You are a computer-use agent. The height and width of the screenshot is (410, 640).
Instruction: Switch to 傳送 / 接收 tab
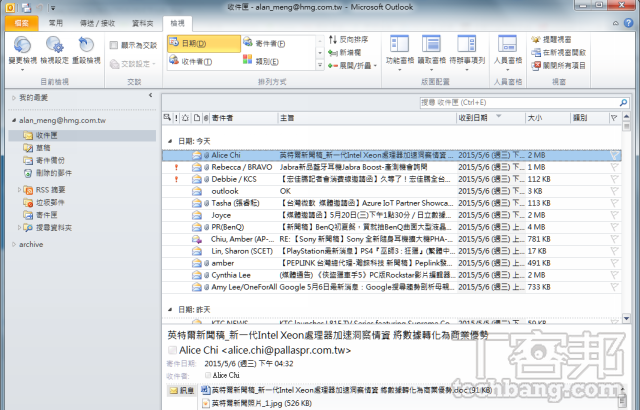(x=98, y=23)
